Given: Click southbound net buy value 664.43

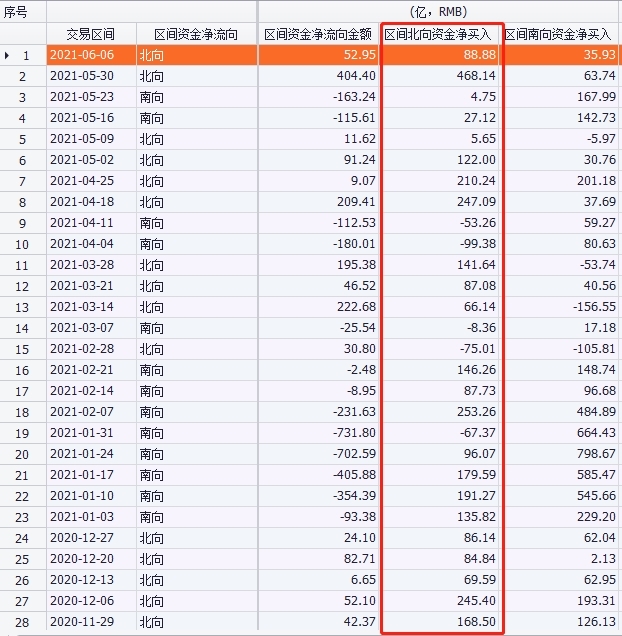Looking at the screenshot, I should click(560, 433).
